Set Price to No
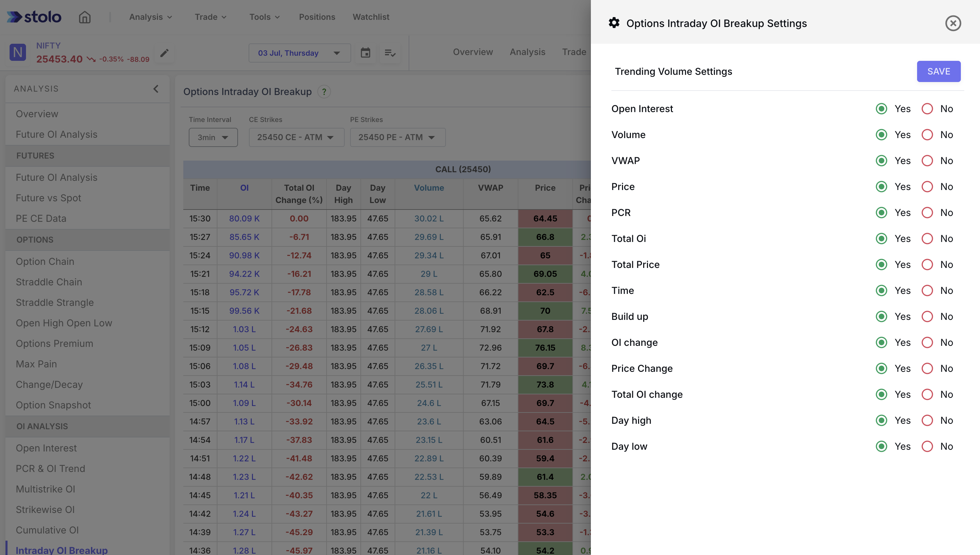 coord(927,186)
